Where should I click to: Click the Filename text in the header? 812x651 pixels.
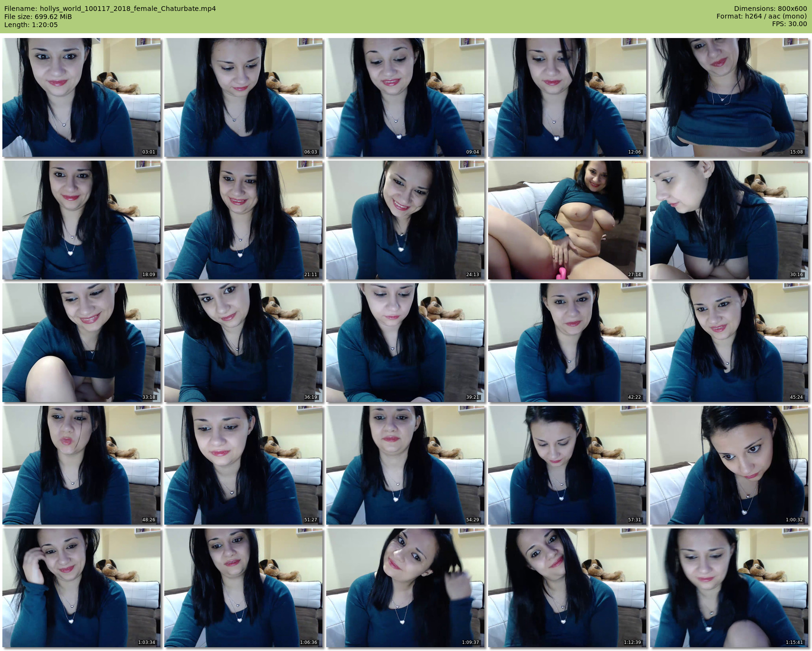pyautogui.click(x=110, y=9)
